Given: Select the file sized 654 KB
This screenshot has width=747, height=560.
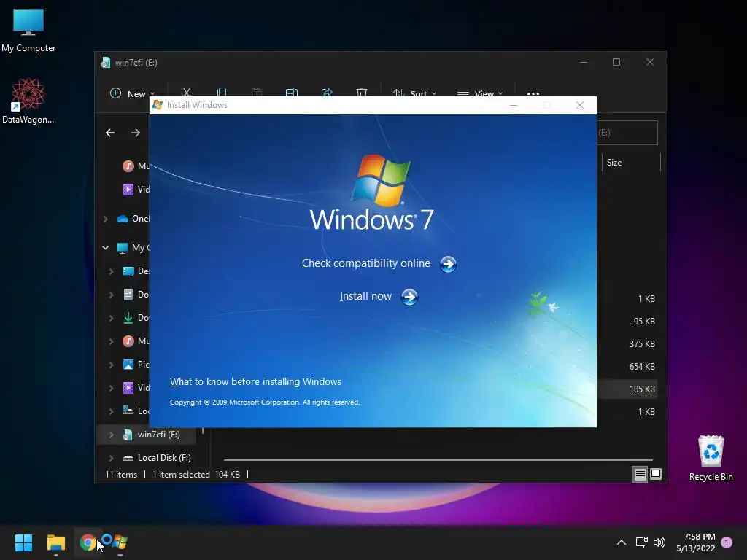Looking at the screenshot, I should [x=642, y=367].
